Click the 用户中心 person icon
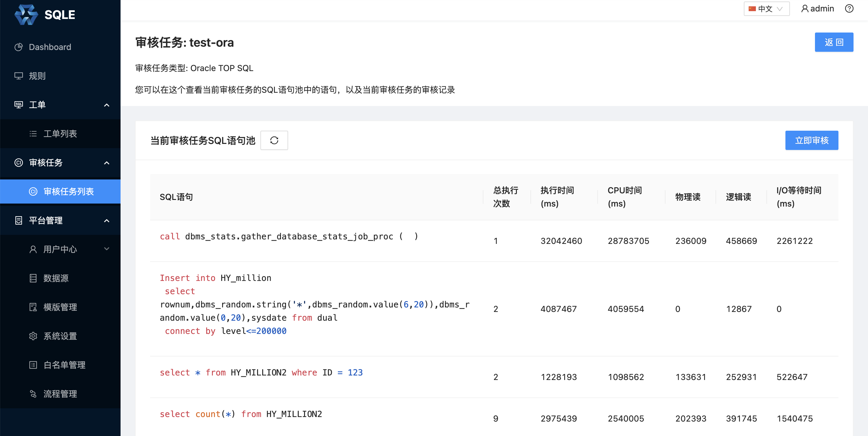This screenshot has width=868, height=436. [x=33, y=249]
